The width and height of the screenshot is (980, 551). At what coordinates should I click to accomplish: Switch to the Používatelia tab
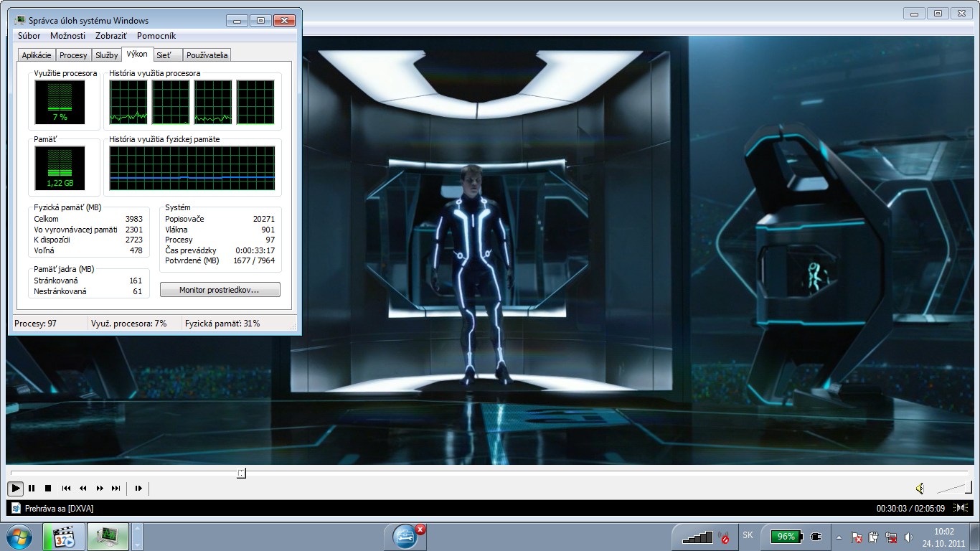207,55
